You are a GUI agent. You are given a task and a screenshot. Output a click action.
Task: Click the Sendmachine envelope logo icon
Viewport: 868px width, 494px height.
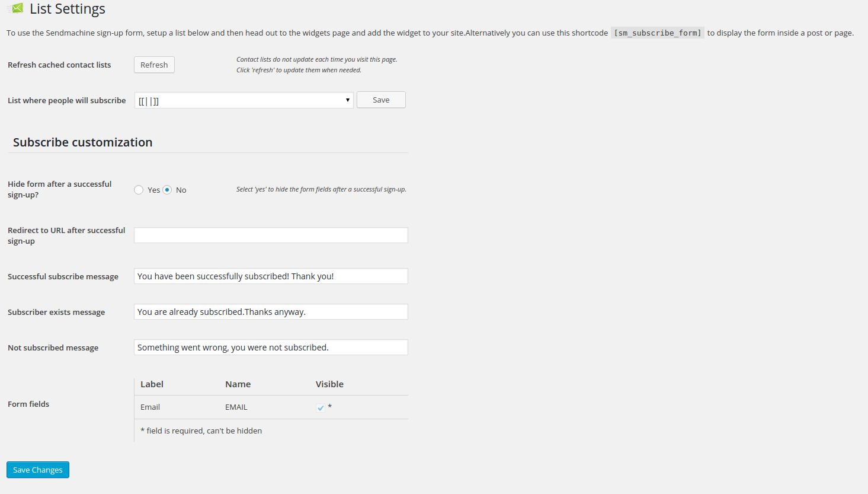pos(16,8)
